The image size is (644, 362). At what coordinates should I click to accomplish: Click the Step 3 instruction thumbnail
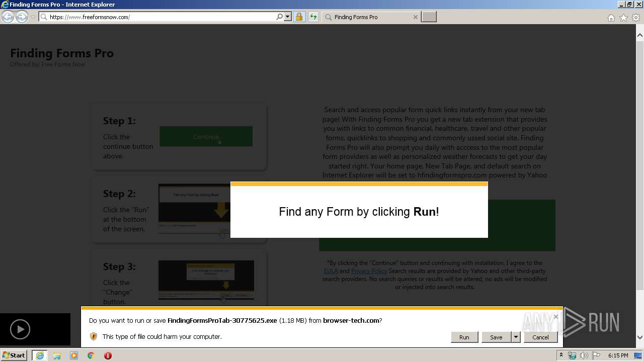click(x=206, y=281)
